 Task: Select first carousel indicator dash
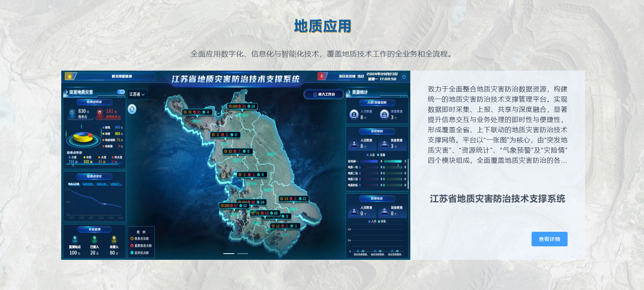point(229,253)
